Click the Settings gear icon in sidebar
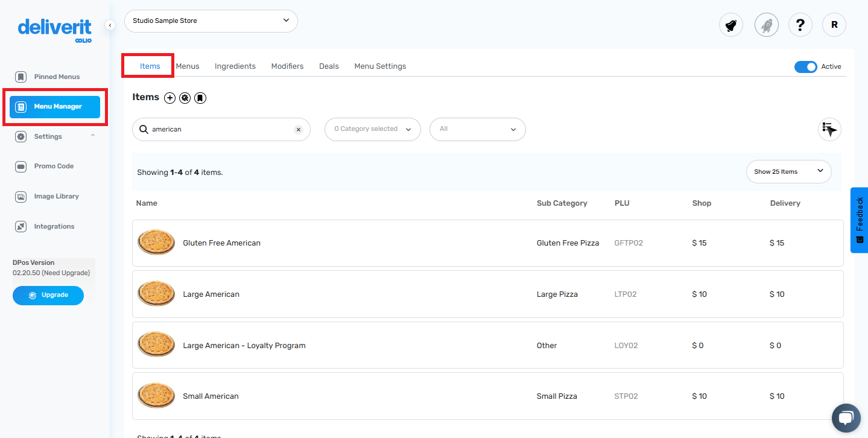The height and width of the screenshot is (438, 868). [x=21, y=136]
